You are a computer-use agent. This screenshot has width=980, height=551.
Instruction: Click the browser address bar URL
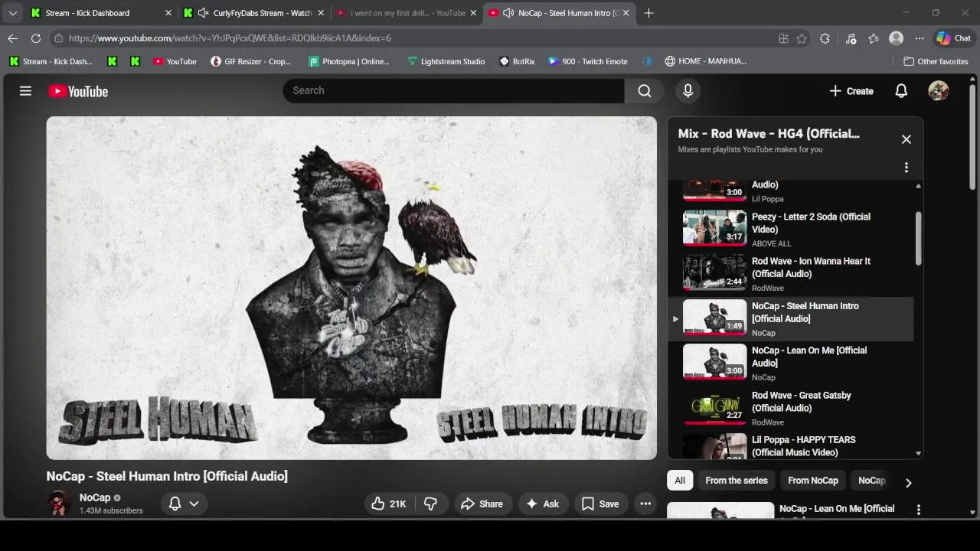coord(230,38)
